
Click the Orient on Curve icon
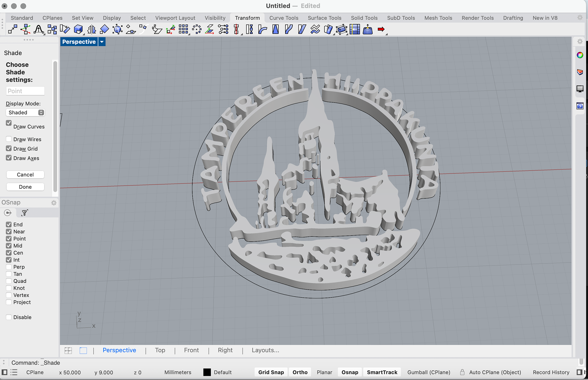click(143, 29)
